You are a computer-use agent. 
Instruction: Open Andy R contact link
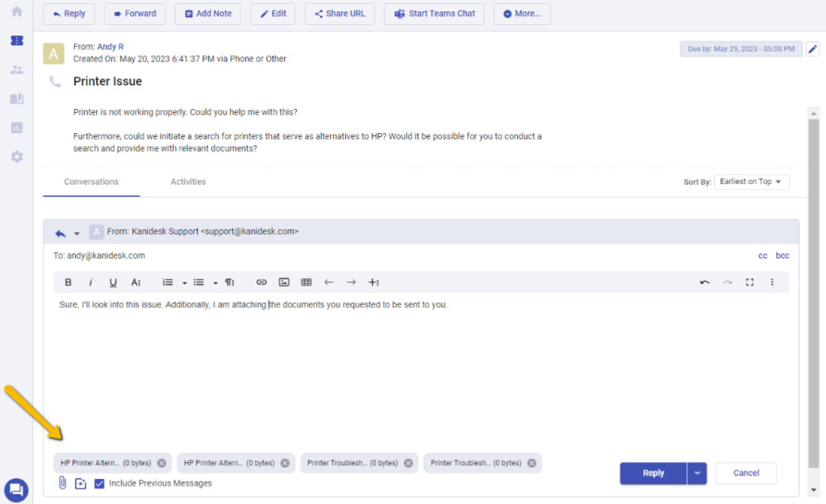pos(110,46)
